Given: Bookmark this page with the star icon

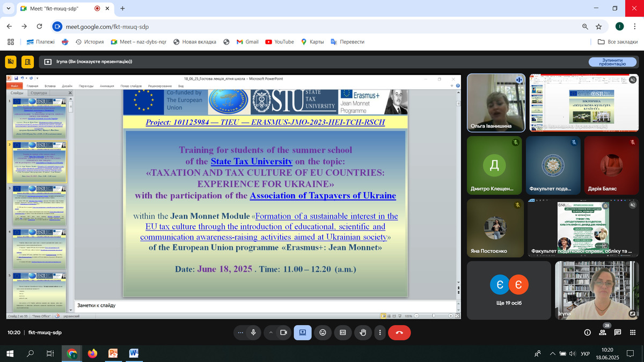Looking at the screenshot, I should click(599, 26).
